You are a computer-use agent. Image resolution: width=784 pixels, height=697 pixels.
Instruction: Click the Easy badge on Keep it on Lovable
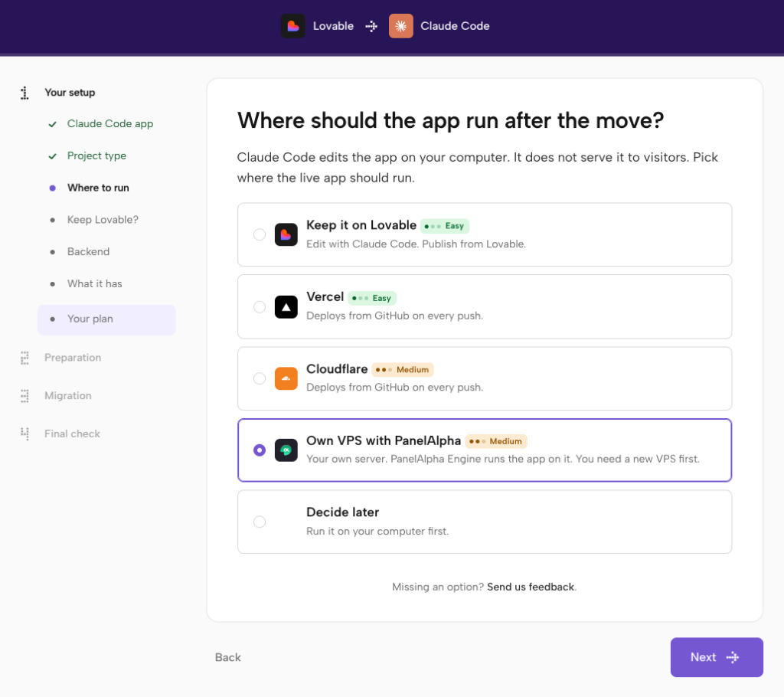coord(445,226)
